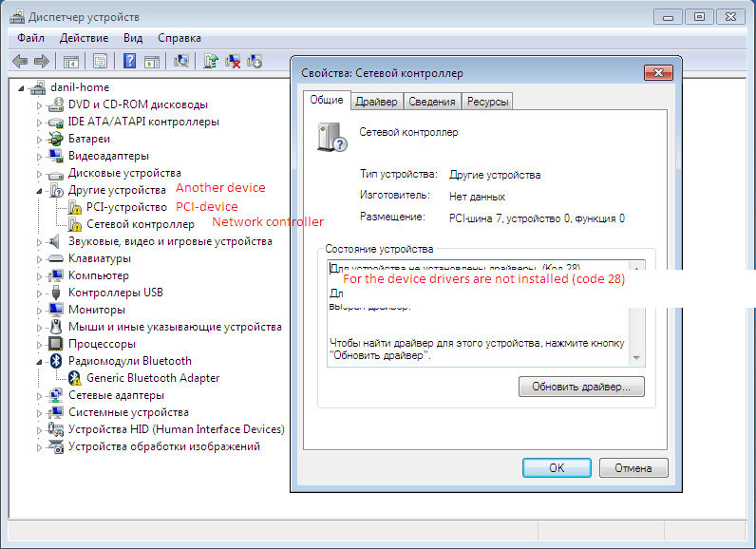Expand the Сетевые адаптеры node
Image resolution: width=756 pixels, height=549 pixels.
point(39,396)
